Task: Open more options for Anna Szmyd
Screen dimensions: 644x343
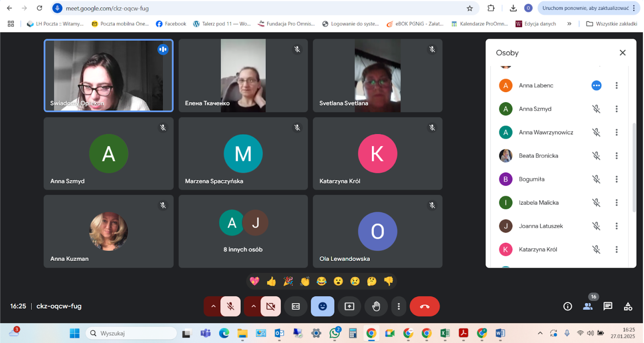Action: click(x=616, y=109)
